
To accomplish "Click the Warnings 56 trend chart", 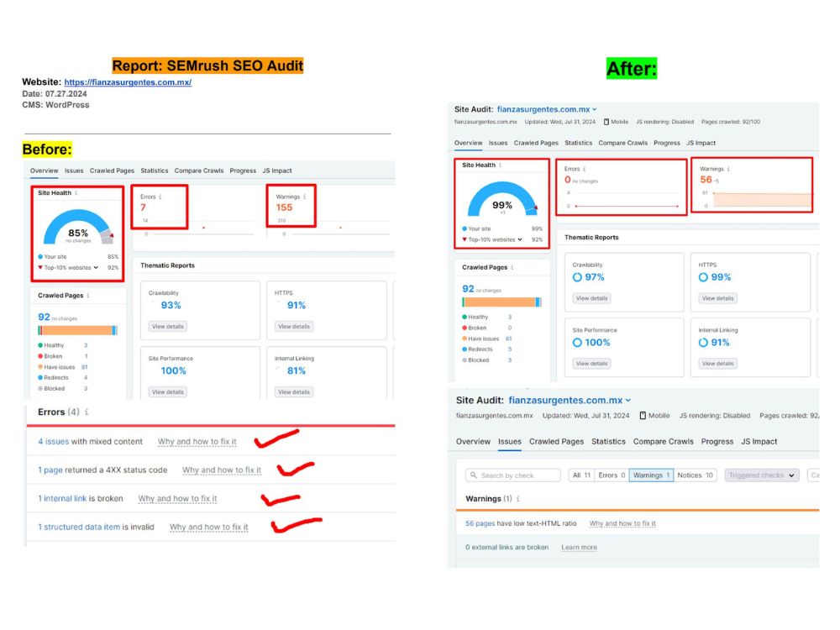I will click(x=763, y=199).
